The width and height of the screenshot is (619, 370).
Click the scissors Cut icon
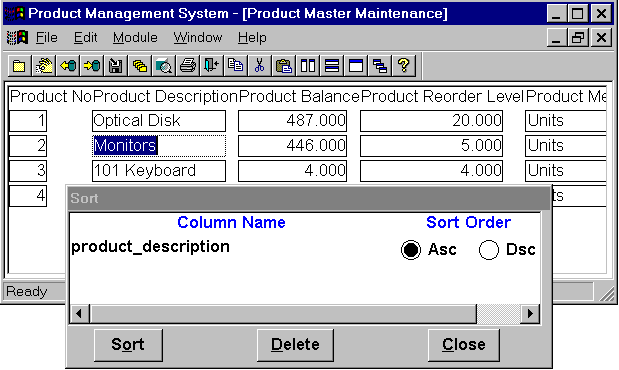pos(260,66)
